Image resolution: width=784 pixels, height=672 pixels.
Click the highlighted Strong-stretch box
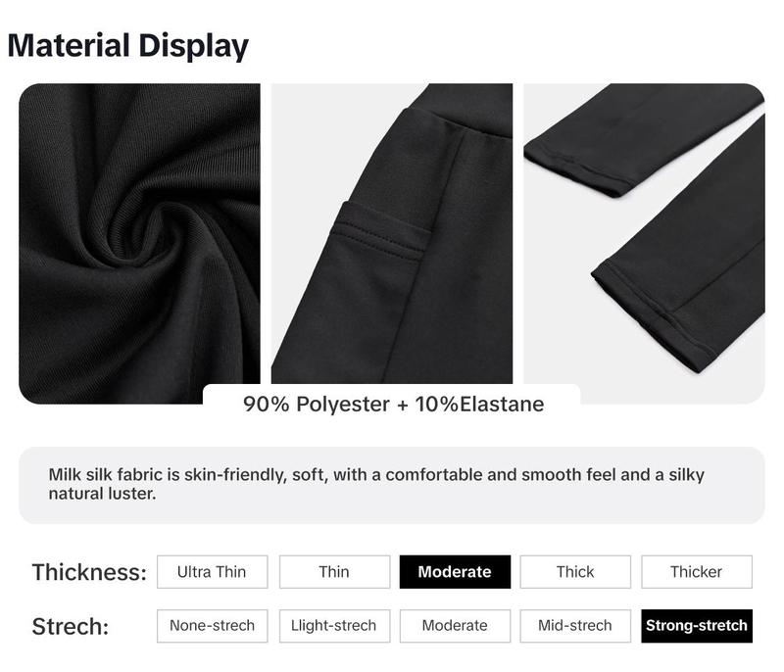coord(697,626)
